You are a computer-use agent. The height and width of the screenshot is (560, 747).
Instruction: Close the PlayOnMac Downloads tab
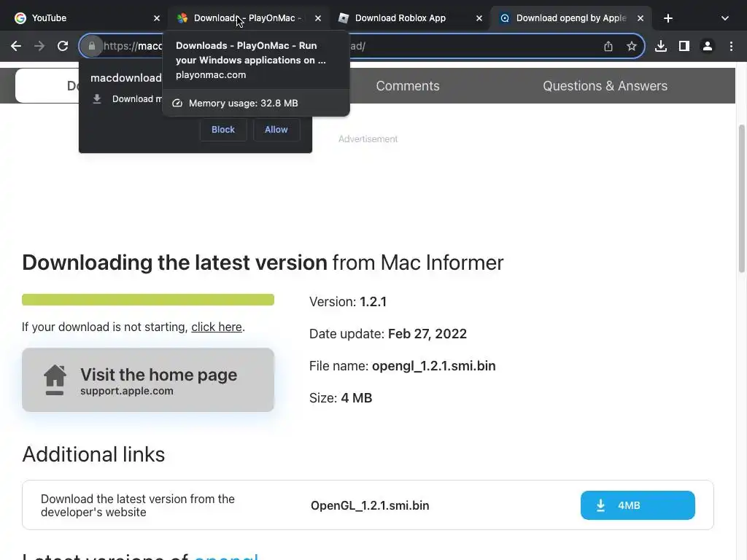point(318,18)
